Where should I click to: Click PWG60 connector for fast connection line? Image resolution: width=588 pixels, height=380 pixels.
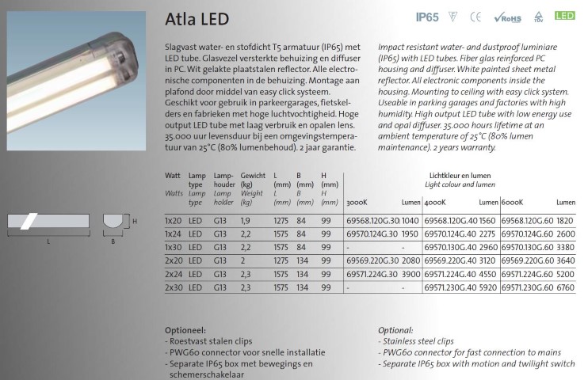(x=469, y=352)
